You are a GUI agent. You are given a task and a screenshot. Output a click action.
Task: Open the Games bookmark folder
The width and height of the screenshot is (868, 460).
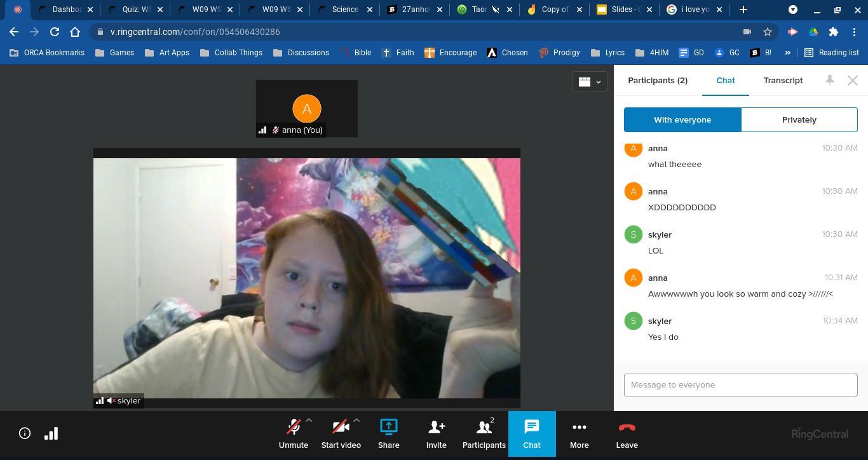[x=114, y=53]
